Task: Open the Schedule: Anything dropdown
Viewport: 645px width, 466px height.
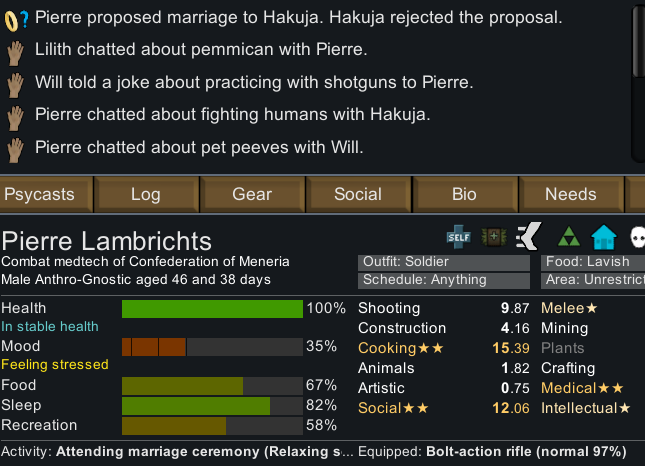Action: pos(444,280)
